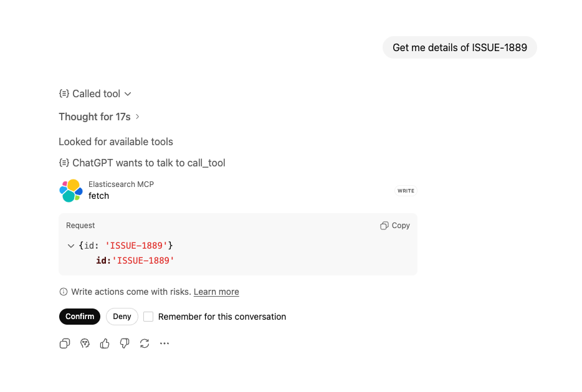Click the Copy label in the Request header

[x=399, y=225]
